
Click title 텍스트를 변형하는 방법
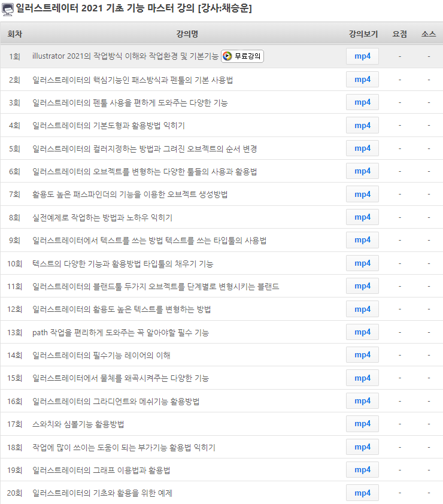[x=122, y=309]
